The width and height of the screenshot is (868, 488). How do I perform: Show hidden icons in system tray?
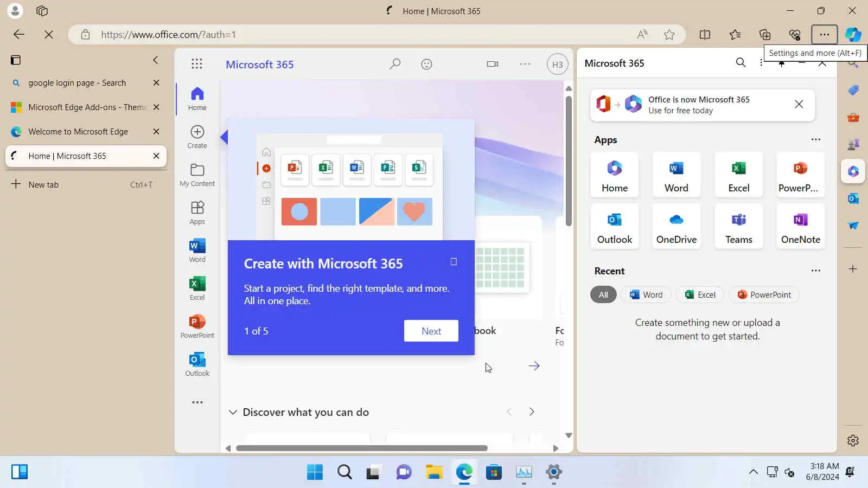click(x=754, y=472)
